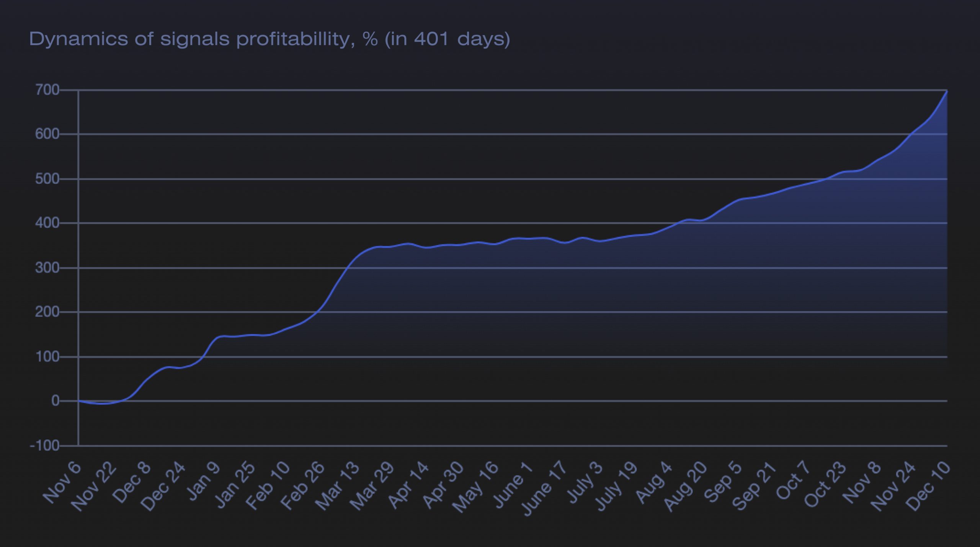Click the 'Apr 30' date label
Viewport: 980px width, 547px height.
[443, 485]
